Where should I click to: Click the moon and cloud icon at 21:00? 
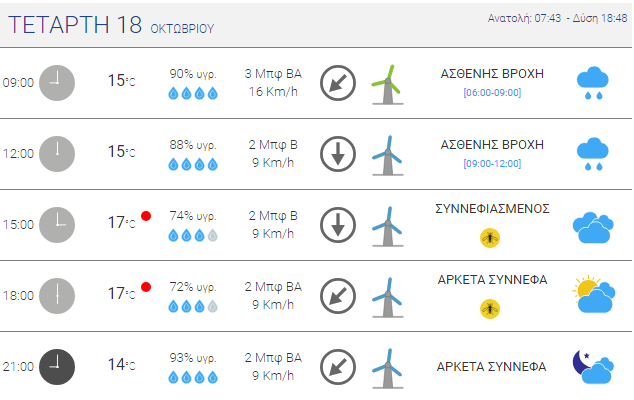[593, 366]
